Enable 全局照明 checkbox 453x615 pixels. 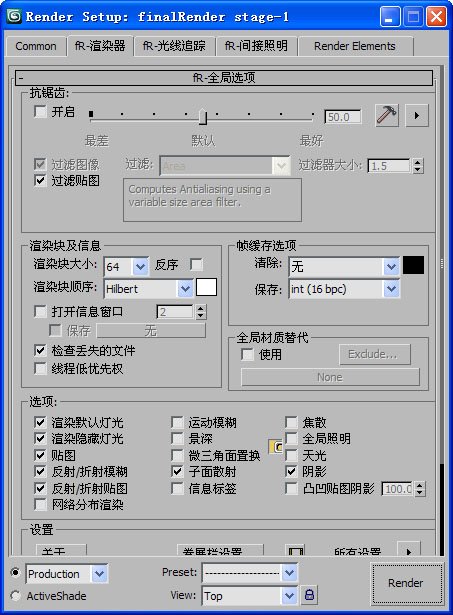click(291, 439)
